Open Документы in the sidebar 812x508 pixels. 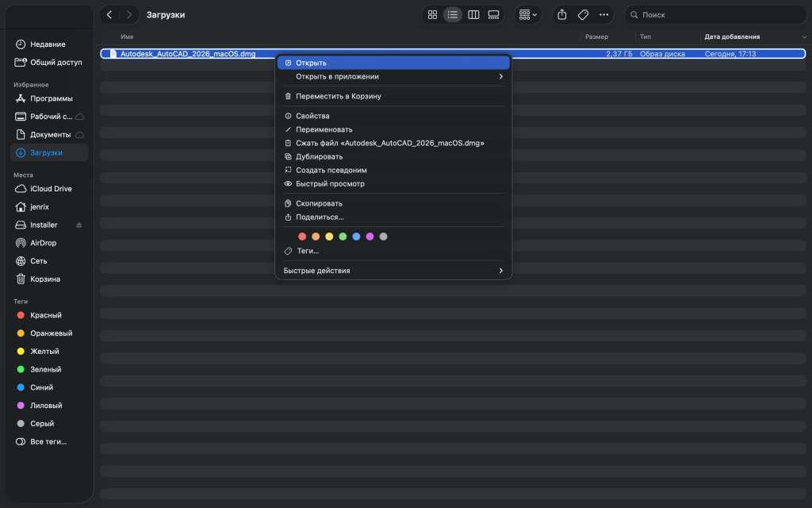point(49,135)
